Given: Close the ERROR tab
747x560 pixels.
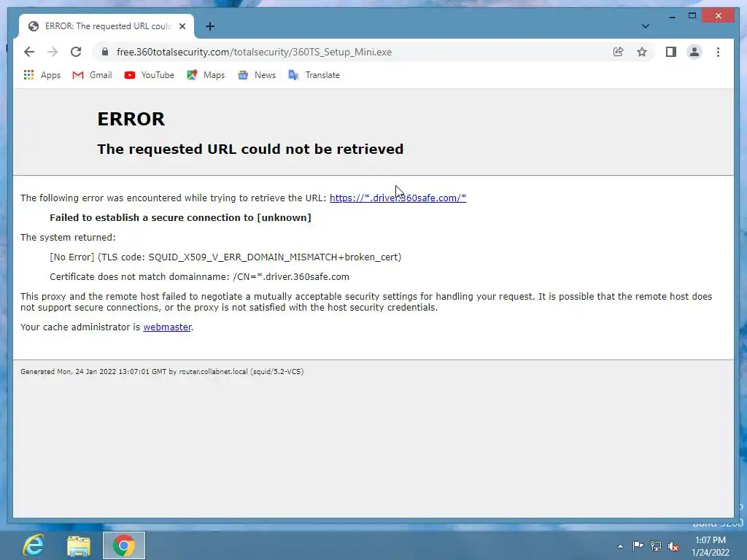Looking at the screenshot, I should click(x=182, y=26).
